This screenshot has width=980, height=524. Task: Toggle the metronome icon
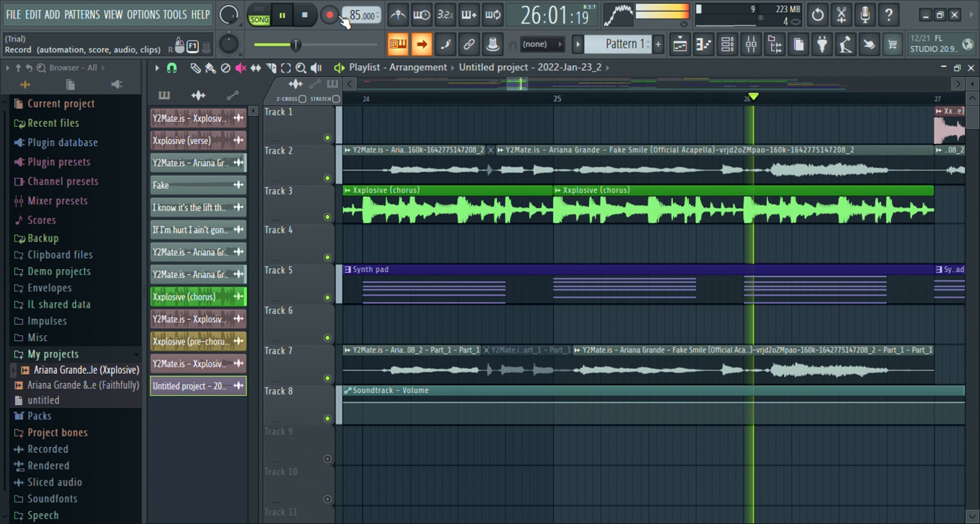click(x=398, y=15)
